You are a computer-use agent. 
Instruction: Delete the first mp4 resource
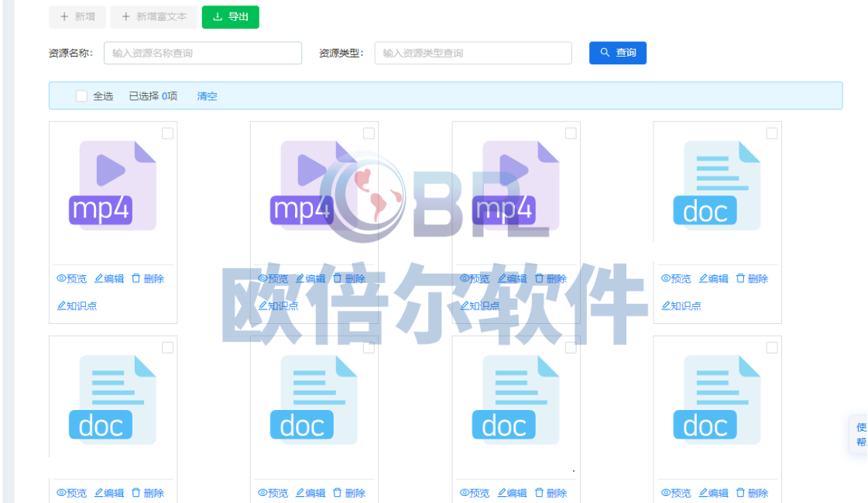click(x=147, y=279)
